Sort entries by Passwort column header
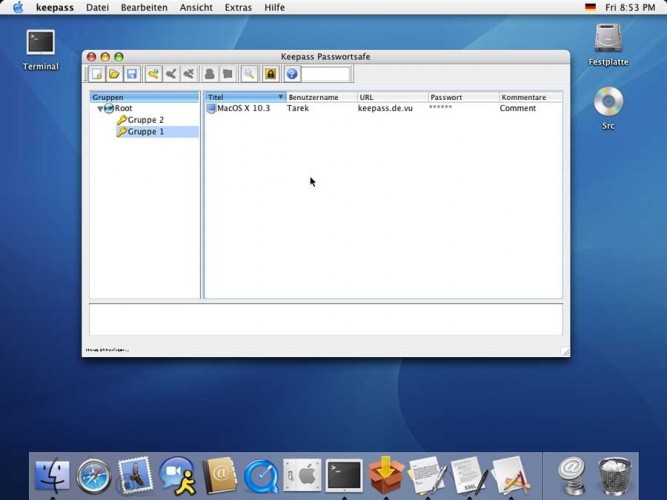 pos(464,97)
